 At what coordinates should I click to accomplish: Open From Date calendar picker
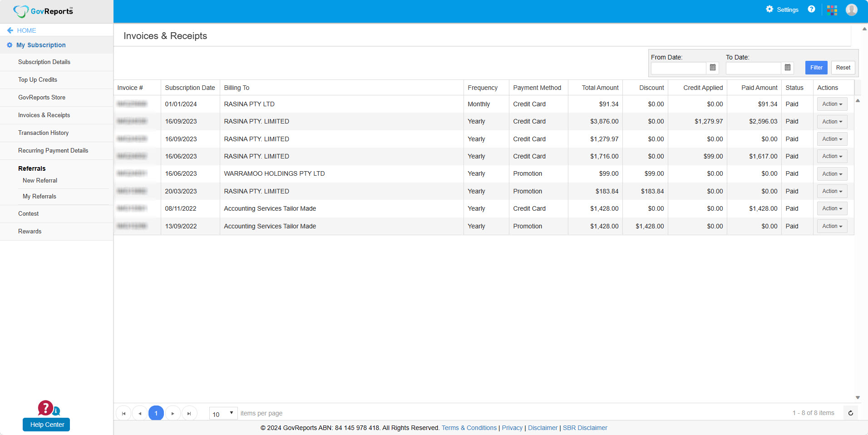pos(713,68)
